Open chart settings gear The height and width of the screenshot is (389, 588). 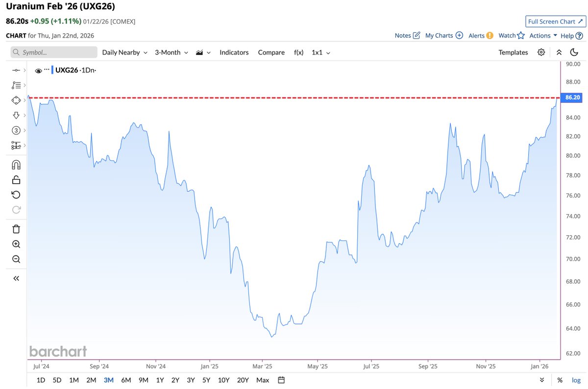[x=541, y=52]
